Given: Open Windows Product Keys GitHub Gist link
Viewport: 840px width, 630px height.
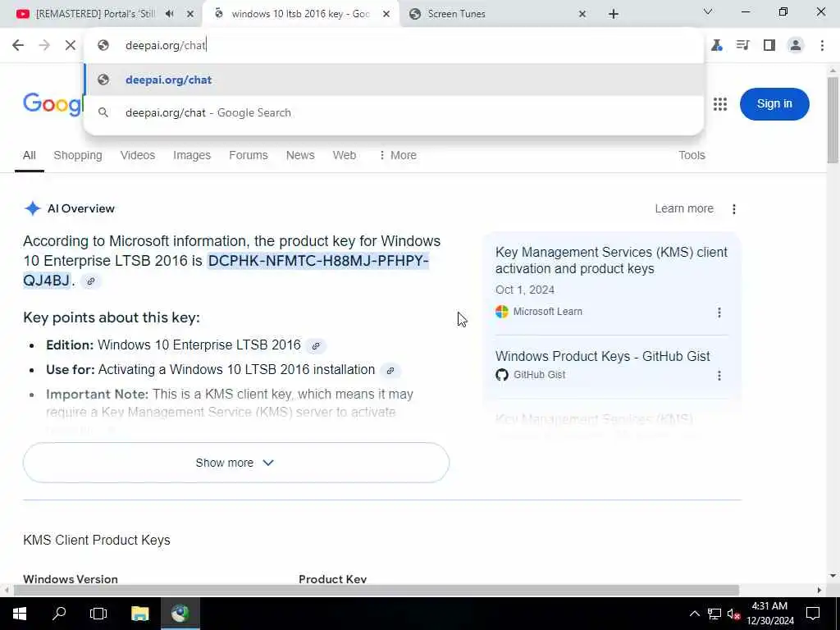Looking at the screenshot, I should [x=603, y=356].
